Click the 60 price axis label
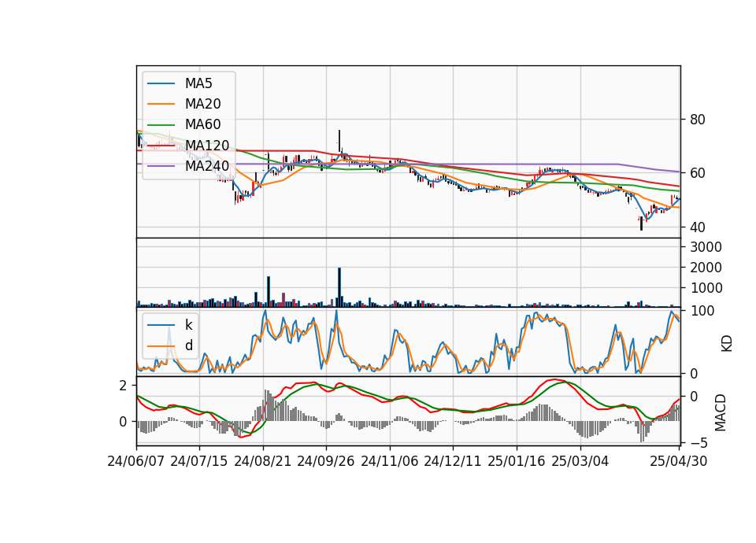This screenshot has width=756, height=543. pyautogui.click(x=698, y=173)
